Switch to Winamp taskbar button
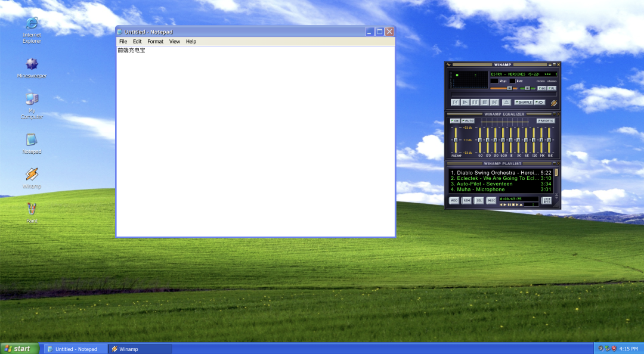The image size is (644, 354). click(x=140, y=349)
